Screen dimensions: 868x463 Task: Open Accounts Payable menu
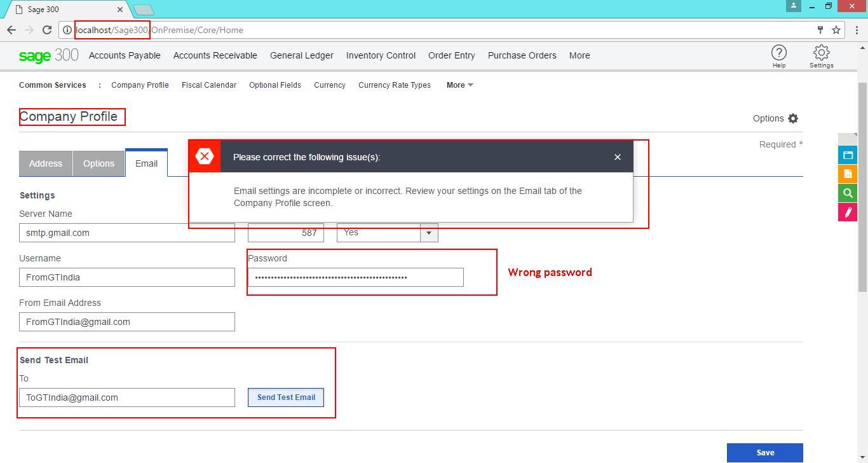pos(125,55)
